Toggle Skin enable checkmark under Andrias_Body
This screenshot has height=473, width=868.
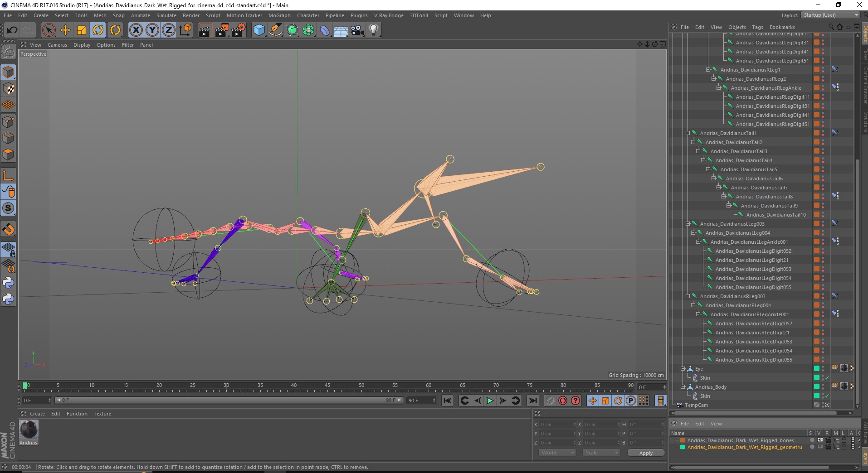pos(827,396)
